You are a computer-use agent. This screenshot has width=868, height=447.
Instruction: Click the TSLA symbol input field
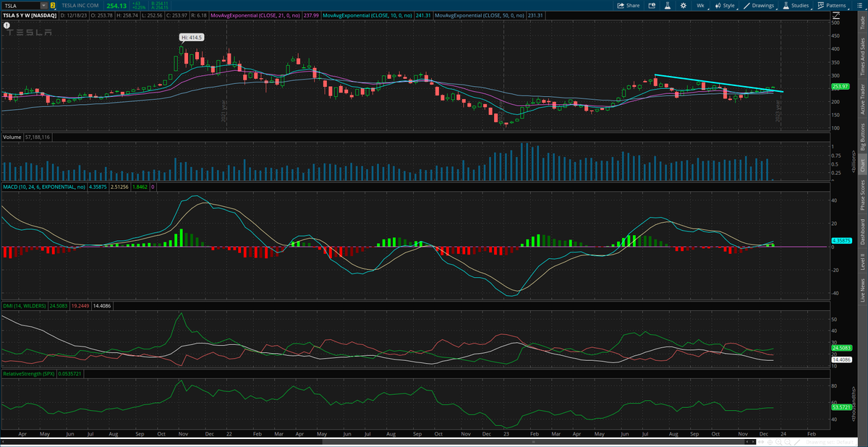tap(22, 5)
